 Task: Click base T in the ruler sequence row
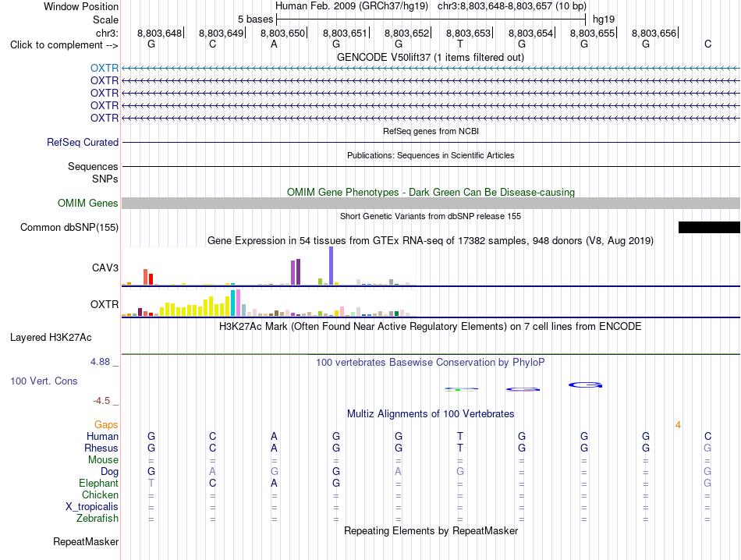[x=460, y=44]
